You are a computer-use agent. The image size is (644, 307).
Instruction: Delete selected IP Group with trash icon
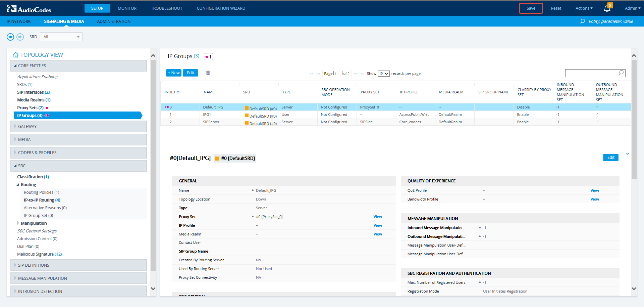[x=208, y=73]
